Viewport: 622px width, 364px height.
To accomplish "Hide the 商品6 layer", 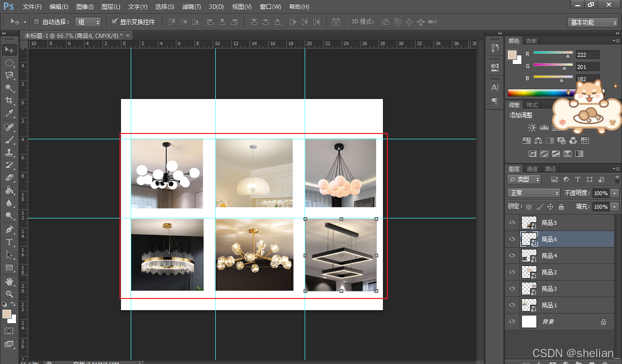I will click(512, 239).
